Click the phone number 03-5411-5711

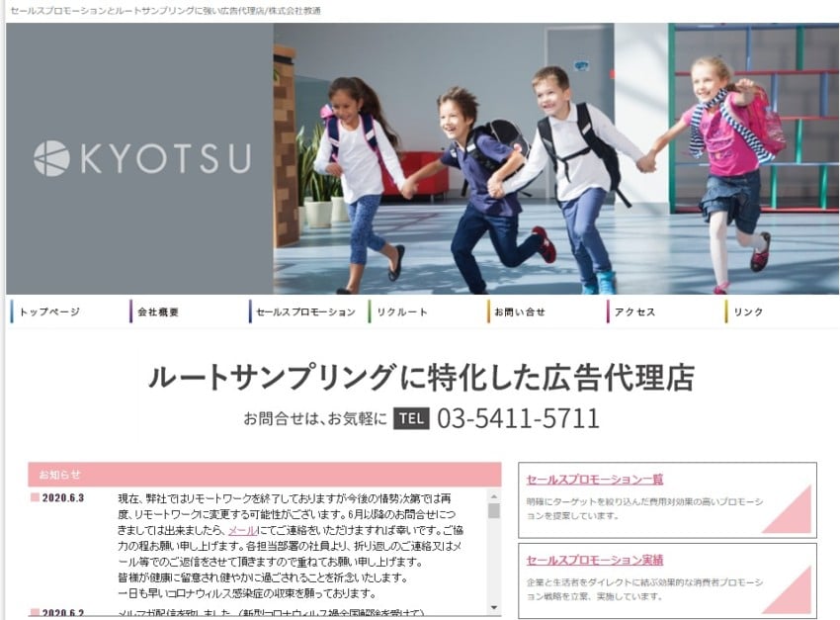tap(518, 418)
